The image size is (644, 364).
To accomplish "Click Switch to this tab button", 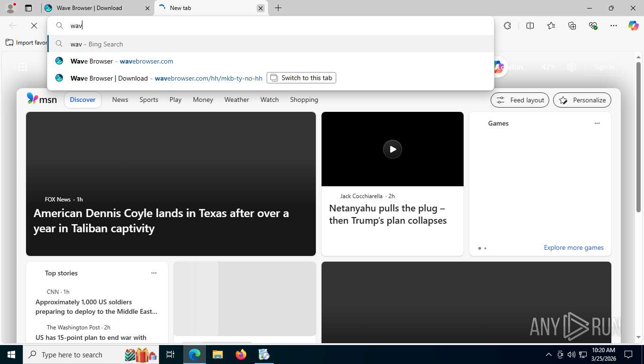I will pyautogui.click(x=301, y=78).
